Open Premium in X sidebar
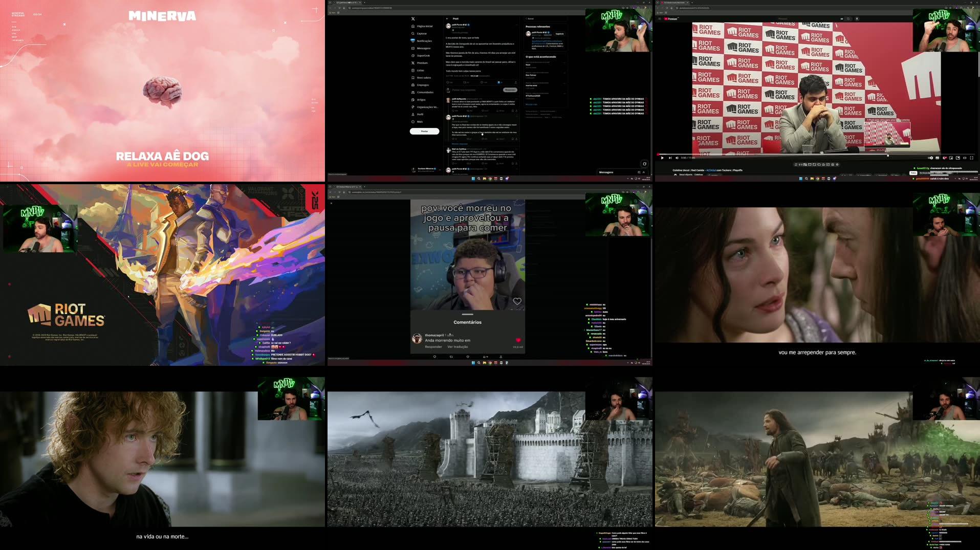Screen dimensions: 980x550 pyautogui.click(x=419, y=63)
